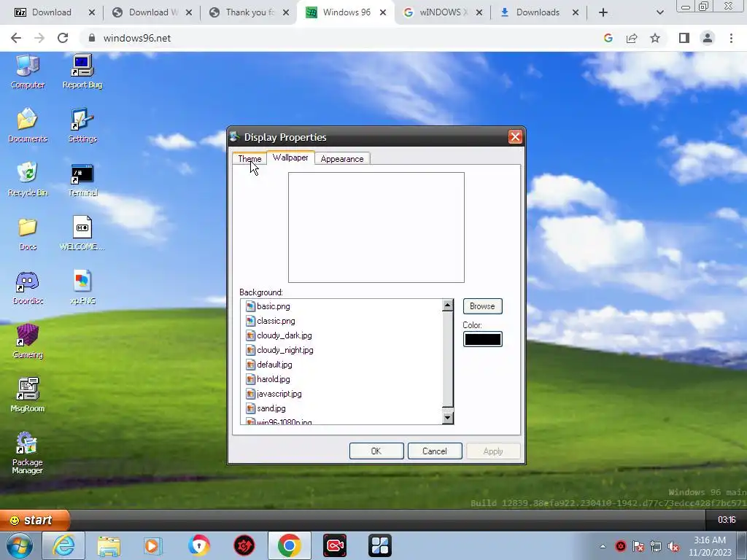Viewport: 747px width, 560px height.
Task: Show hidden system tray icons
Action: click(603, 546)
